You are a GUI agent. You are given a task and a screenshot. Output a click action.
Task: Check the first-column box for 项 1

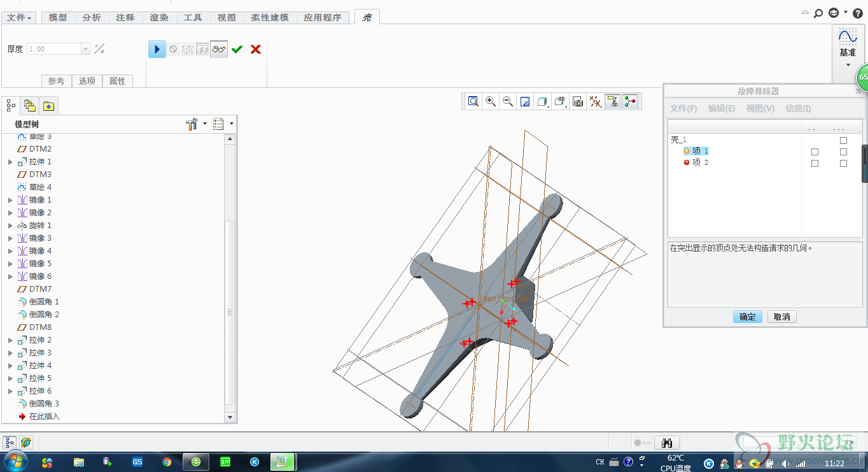(815, 152)
